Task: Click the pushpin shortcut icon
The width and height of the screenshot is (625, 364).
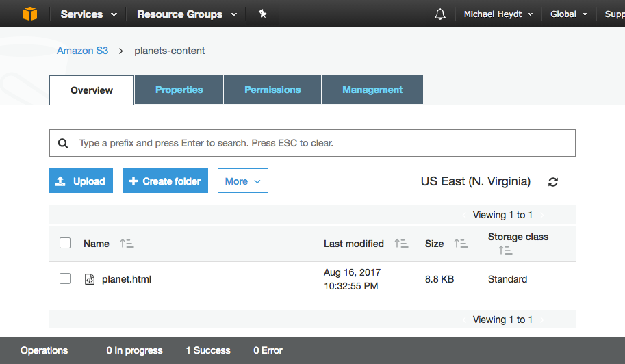Action: click(x=262, y=14)
